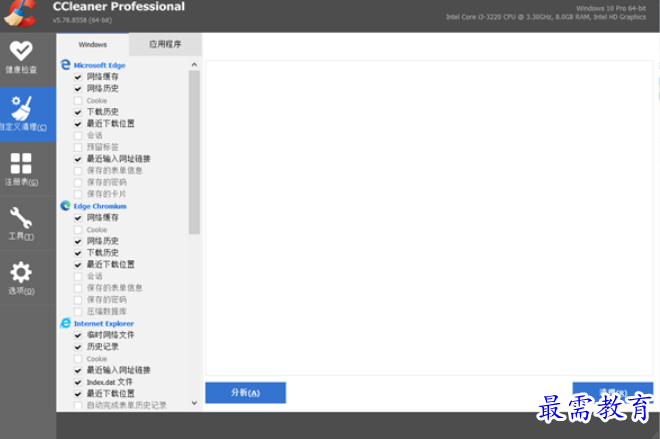This screenshot has width=660, height=439.
Task: Uncheck 临时网络文件 under Internet Explorer
Action: [x=78, y=335]
